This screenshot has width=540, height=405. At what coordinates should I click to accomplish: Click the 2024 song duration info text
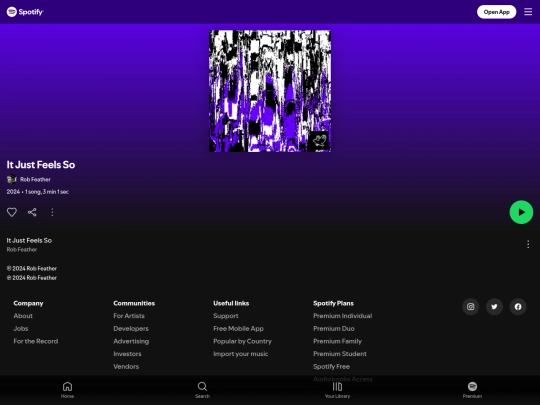[x=38, y=192]
